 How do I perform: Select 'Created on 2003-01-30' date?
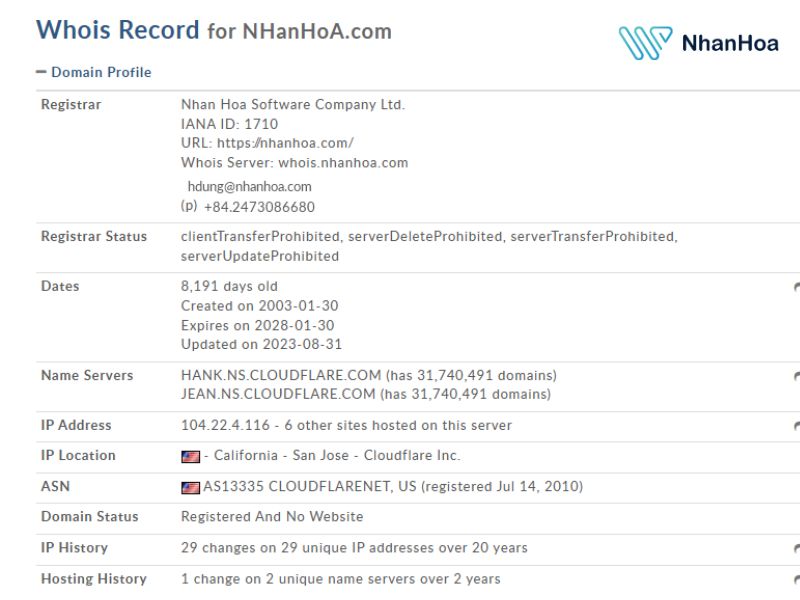point(260,306)
